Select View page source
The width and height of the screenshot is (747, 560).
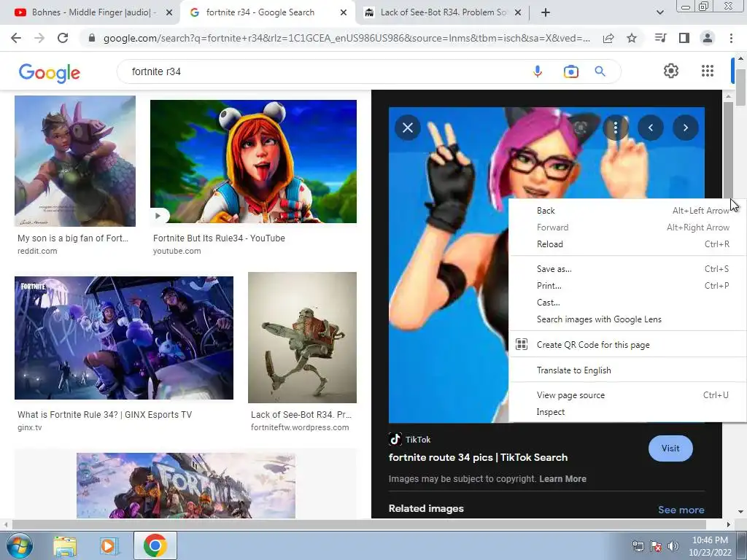(628, 394)
